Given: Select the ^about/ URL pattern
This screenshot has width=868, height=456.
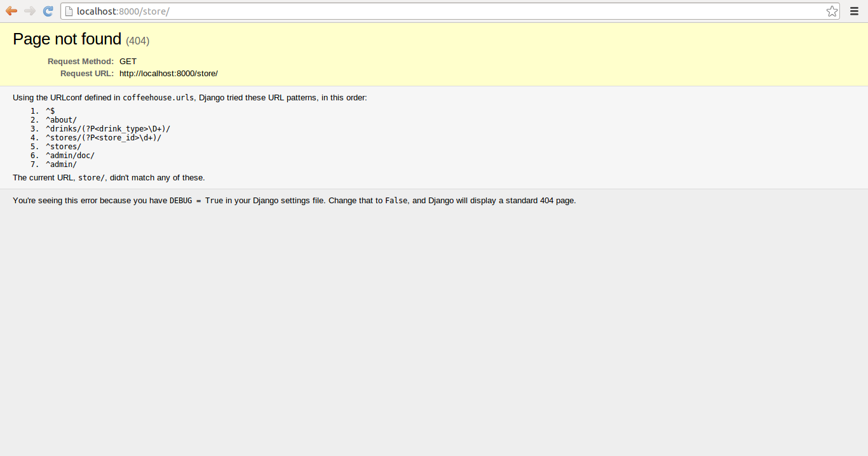Looking at the screenshot, I should [61, 120].
